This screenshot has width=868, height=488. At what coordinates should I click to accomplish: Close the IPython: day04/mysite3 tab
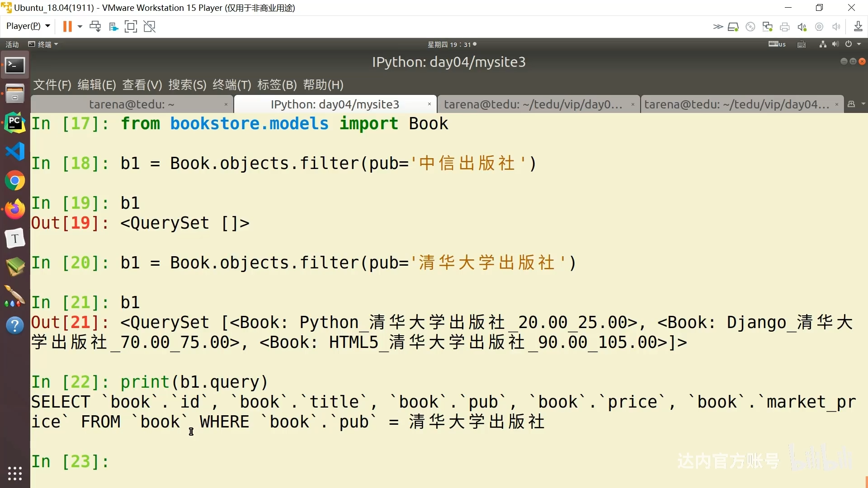tap(429, 104)
